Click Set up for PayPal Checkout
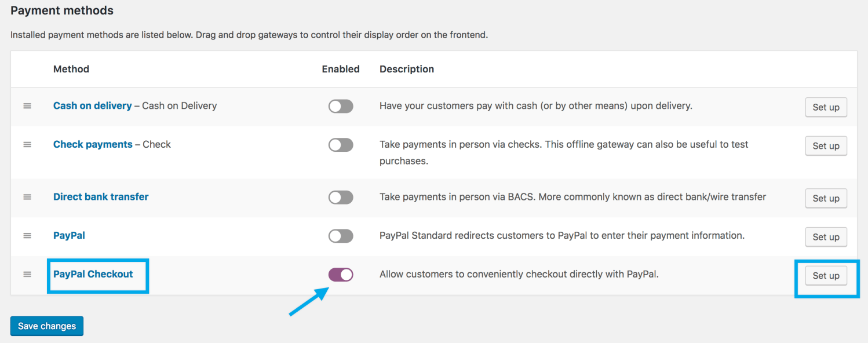 pos(826,276)
